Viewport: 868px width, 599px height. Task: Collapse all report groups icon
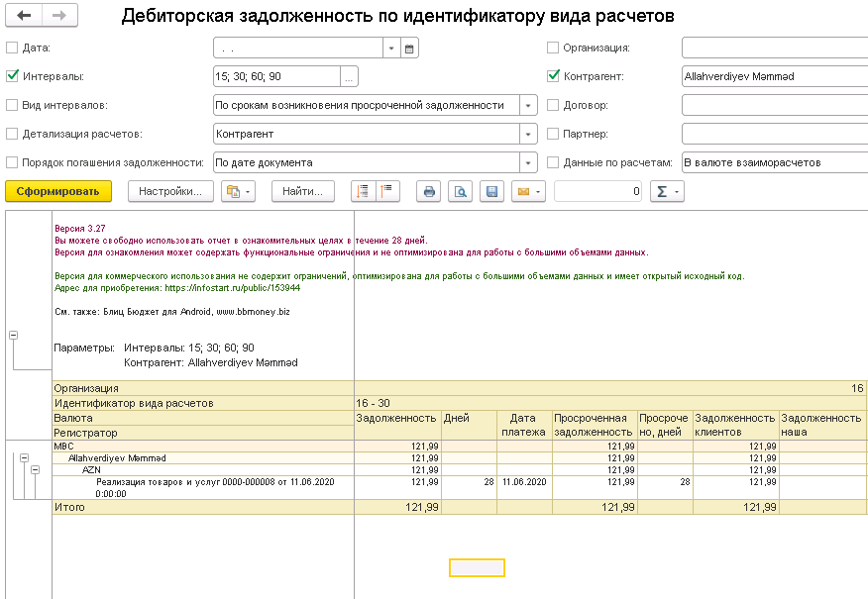click(x=387, y=191)
